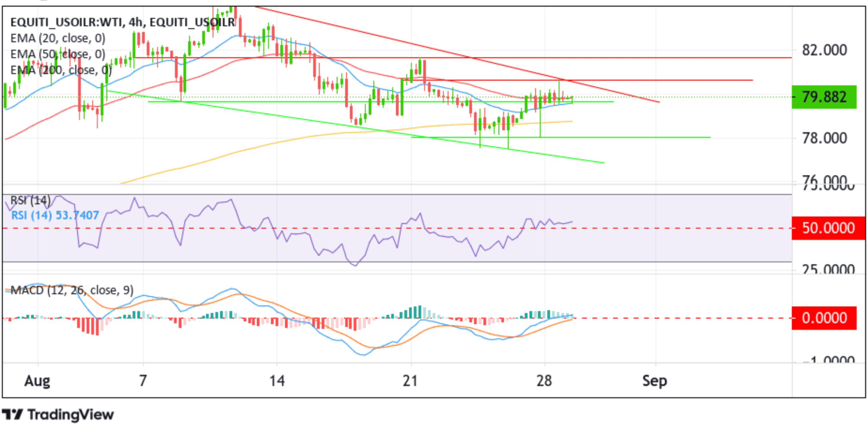
Task: Click the EQUITI_USOILR:WTI, 4h chart title
Action: pyautogui.click(x=123, y=22)
